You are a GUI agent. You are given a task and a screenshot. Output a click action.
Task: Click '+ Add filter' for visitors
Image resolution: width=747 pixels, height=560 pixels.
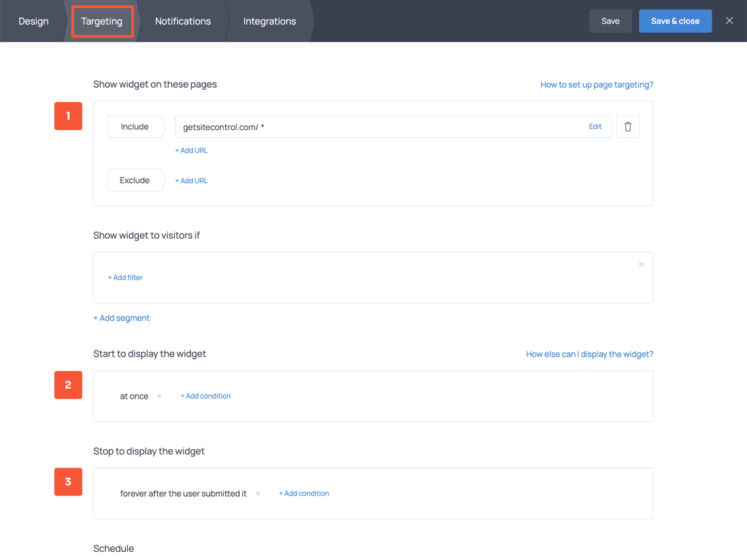[125, 278]
